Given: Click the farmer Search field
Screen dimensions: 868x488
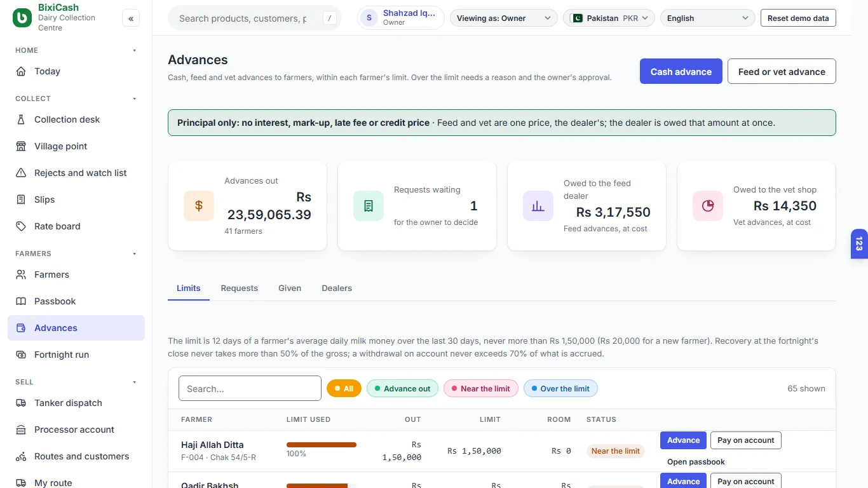Looking at the screenshot, I should click(x=250, y=388).
